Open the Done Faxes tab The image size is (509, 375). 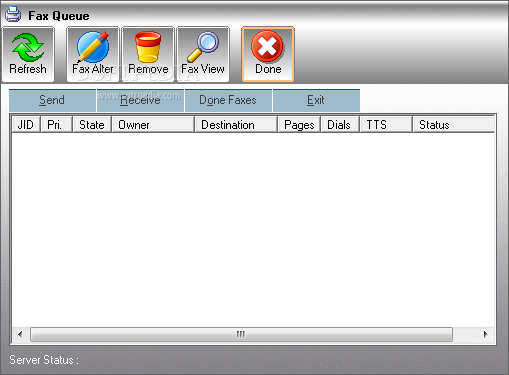[x=228, y=100]
